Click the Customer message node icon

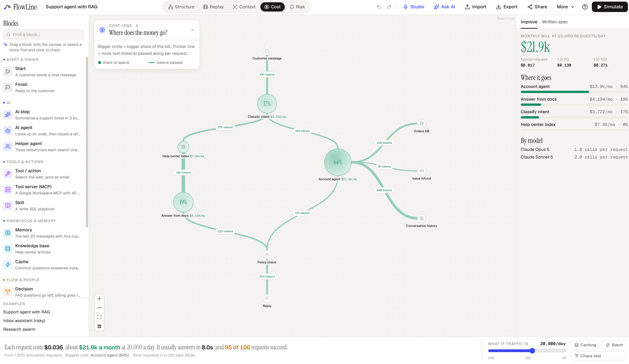[x=267, y=51]
